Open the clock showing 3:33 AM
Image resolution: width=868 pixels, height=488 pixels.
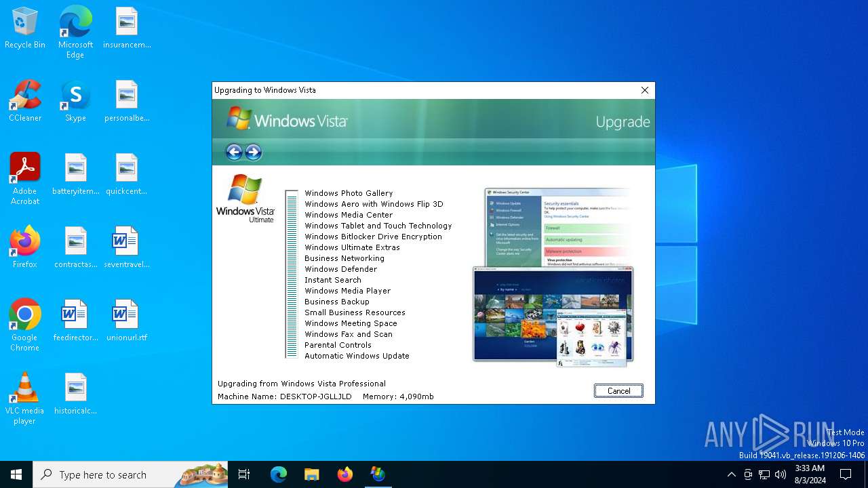810,474
